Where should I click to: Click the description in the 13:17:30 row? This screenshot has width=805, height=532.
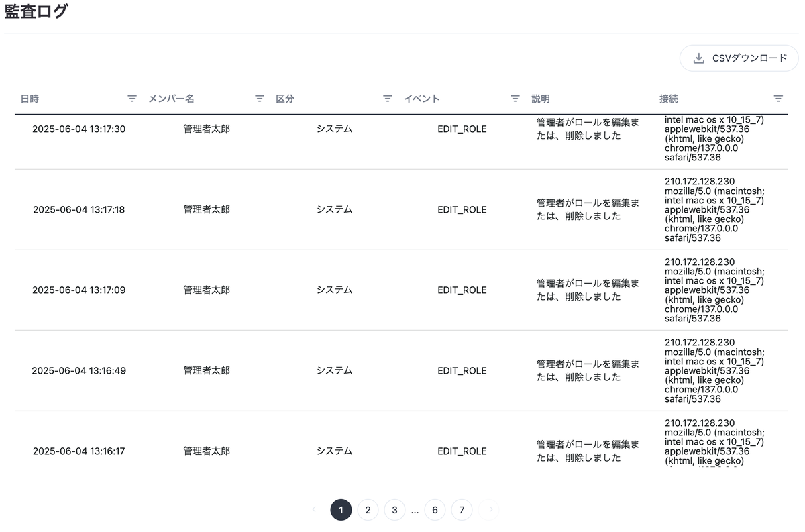coord(588,129)
